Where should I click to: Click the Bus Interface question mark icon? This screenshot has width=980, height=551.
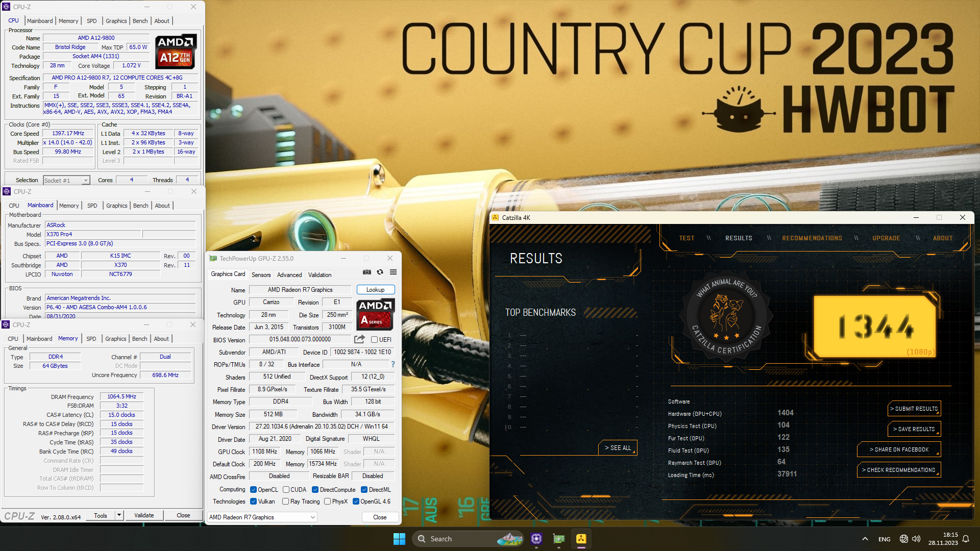(393, 364)
